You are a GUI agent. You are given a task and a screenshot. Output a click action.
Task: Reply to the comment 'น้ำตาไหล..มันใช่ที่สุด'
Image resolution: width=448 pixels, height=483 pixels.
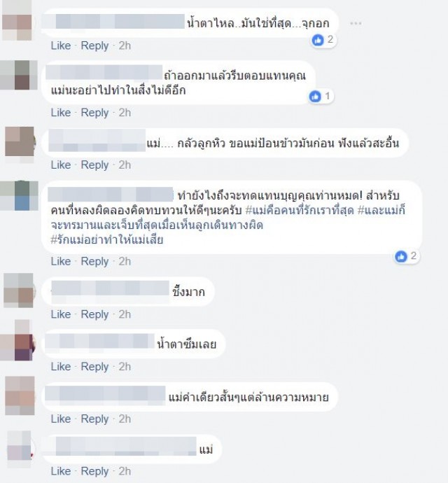94,46
